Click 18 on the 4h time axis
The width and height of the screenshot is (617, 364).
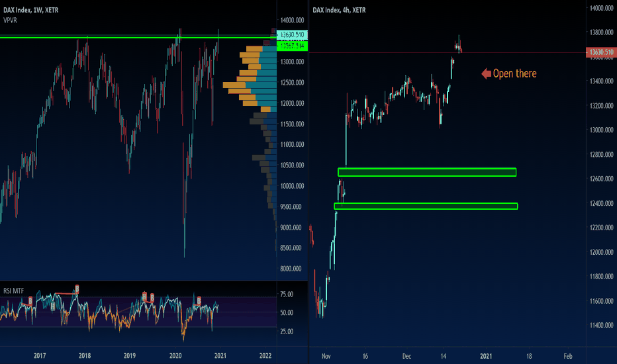click(x=529, y=356)
